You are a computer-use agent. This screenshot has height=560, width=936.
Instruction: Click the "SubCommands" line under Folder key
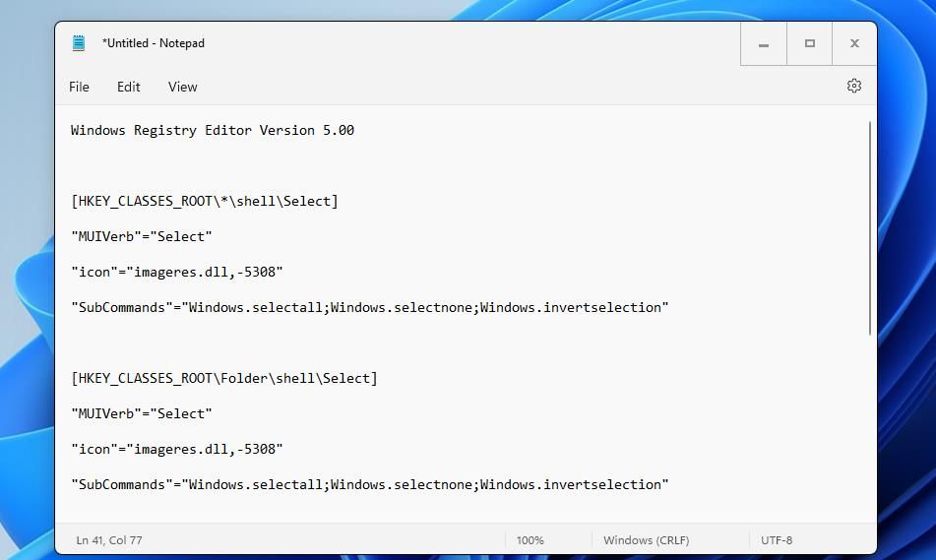[x=370, y=485]
